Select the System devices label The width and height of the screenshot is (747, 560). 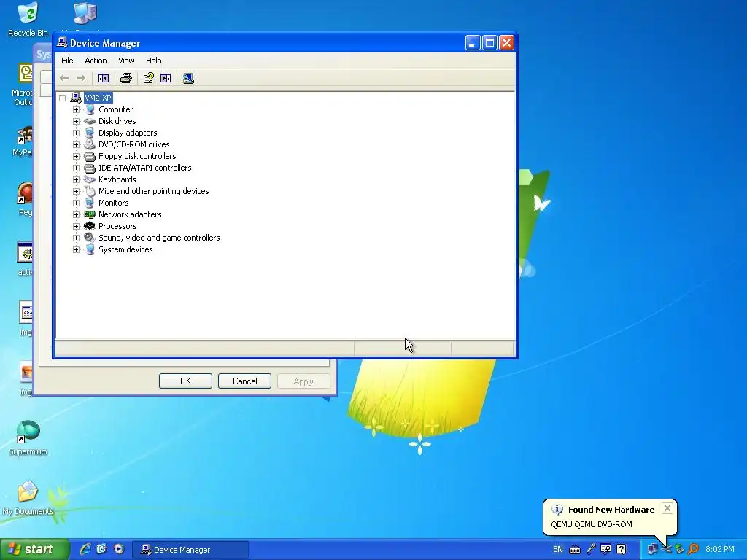(125, 249)
